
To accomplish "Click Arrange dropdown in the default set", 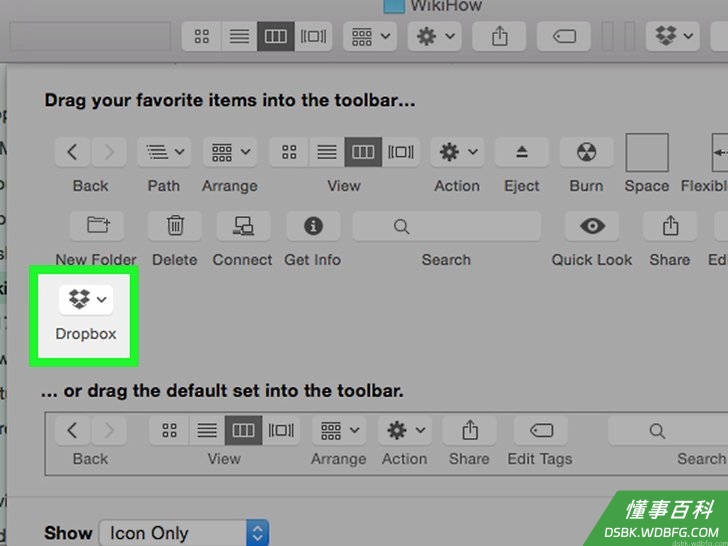I will [x=339, y=430].
